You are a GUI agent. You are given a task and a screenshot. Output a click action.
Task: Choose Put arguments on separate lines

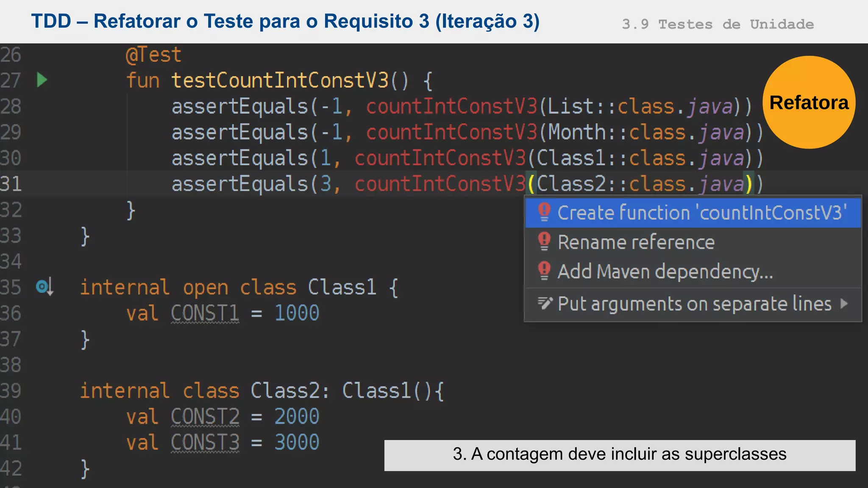693,304
